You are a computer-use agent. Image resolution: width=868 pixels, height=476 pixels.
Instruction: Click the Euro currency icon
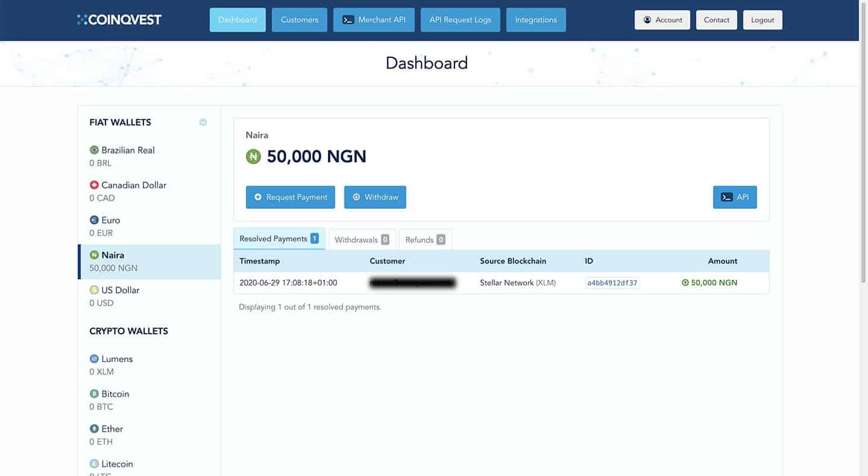[94, 220]
